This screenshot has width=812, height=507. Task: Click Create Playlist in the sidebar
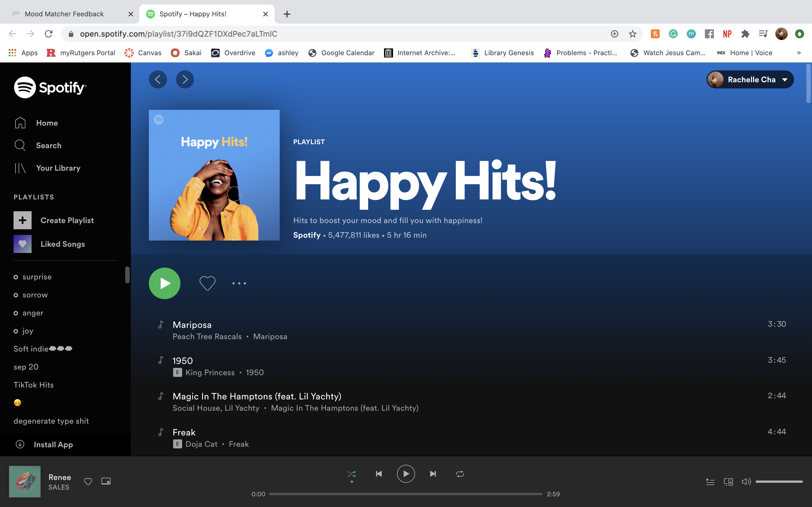(x=67, y=220)
